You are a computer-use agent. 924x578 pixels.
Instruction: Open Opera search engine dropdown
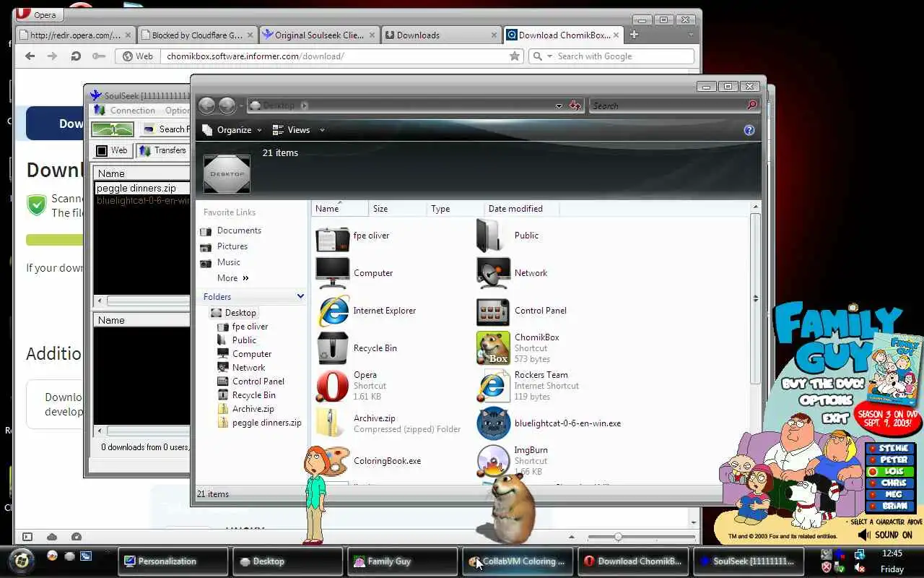(x=549, y=56)
